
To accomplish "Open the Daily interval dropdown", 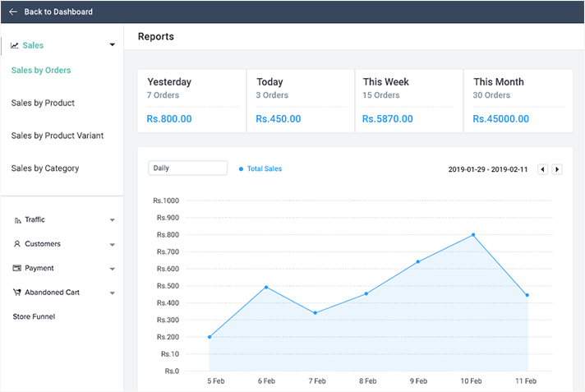I will point(187,168).
